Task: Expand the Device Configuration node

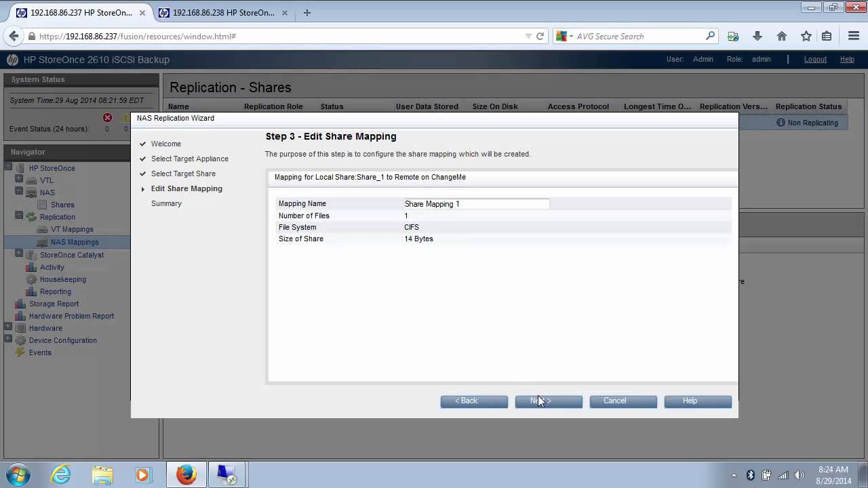Action: [8, 339]
